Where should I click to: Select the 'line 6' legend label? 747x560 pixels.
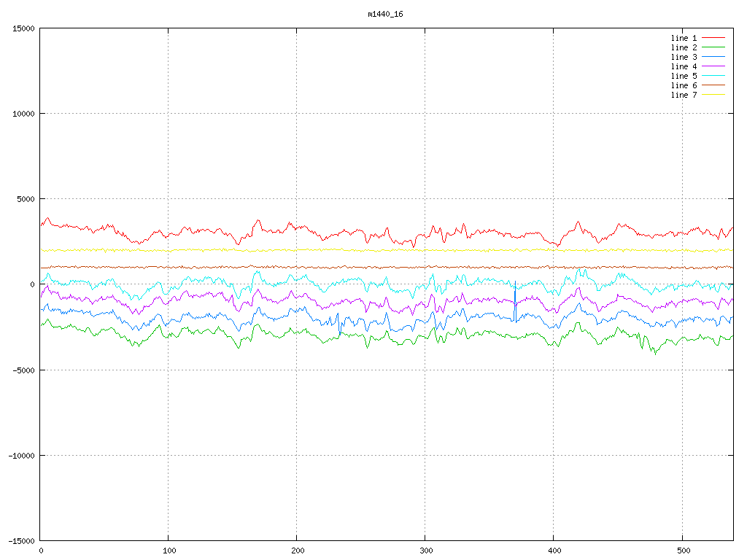coord(684,86)
